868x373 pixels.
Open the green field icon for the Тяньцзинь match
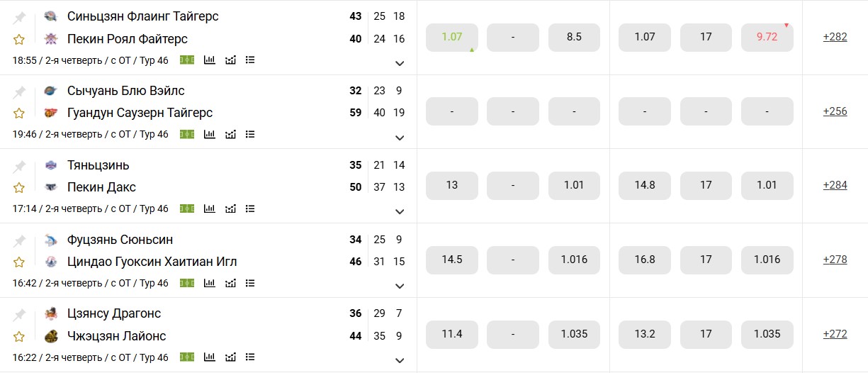[x=186, y=208]
